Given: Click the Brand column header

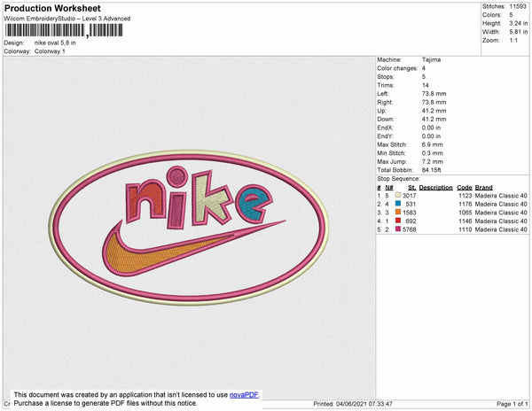Looking at the screenshot, I should (484, 188).
